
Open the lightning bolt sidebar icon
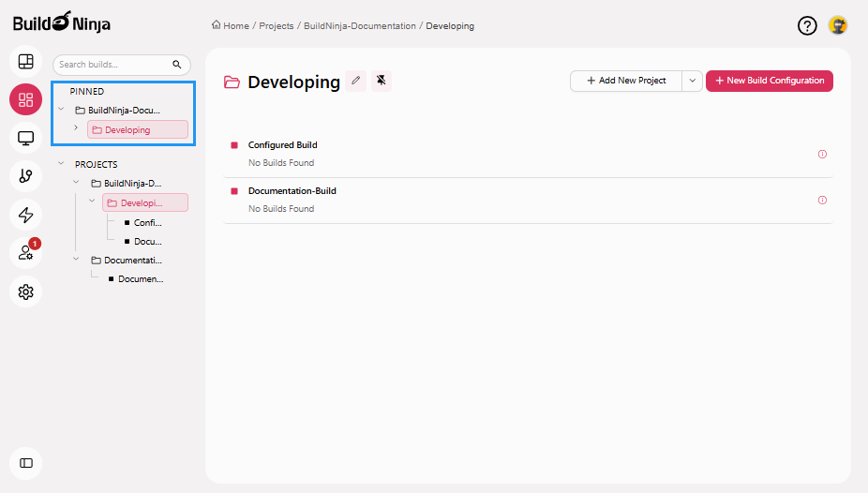(x=25, y=215)
